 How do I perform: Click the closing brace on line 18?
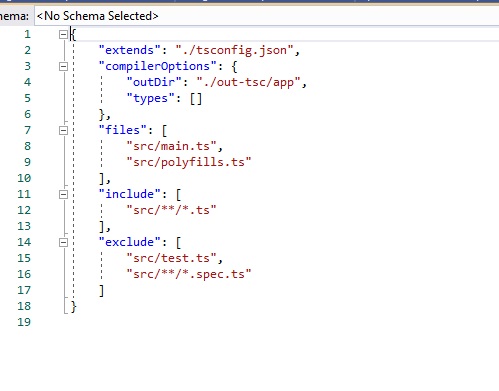(74, 306)
